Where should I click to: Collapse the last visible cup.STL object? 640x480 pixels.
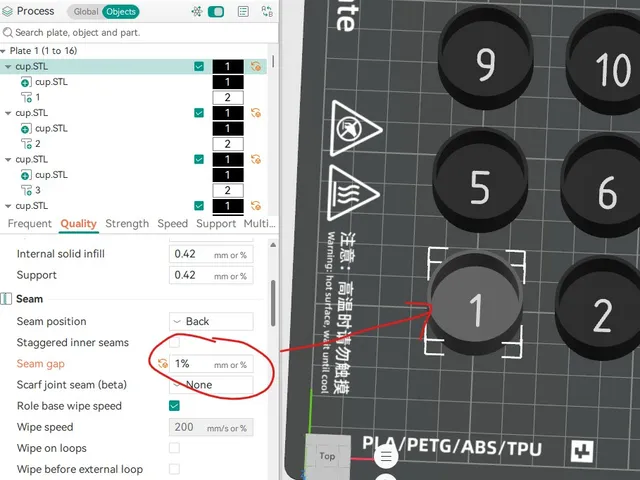tap(8, 206)
